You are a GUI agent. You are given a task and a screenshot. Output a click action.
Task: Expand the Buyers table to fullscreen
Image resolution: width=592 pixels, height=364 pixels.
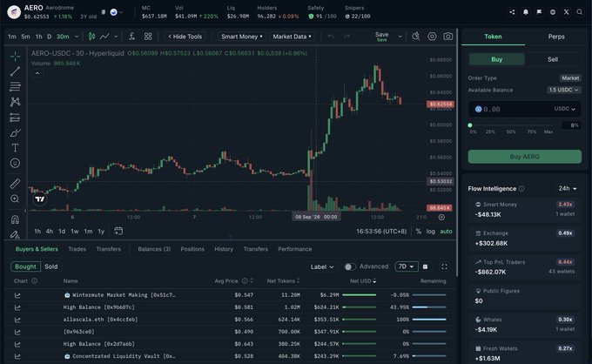point(444,266)
